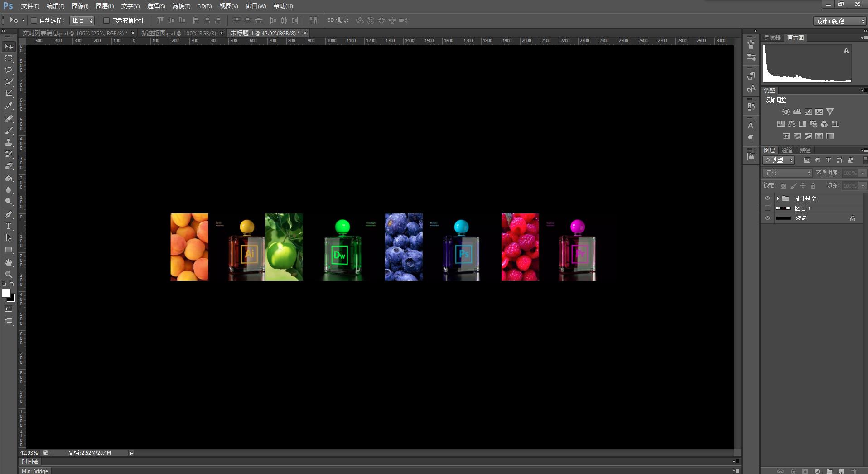
Task: Open the status bar info arrow menu
Action: coord(131,453)
